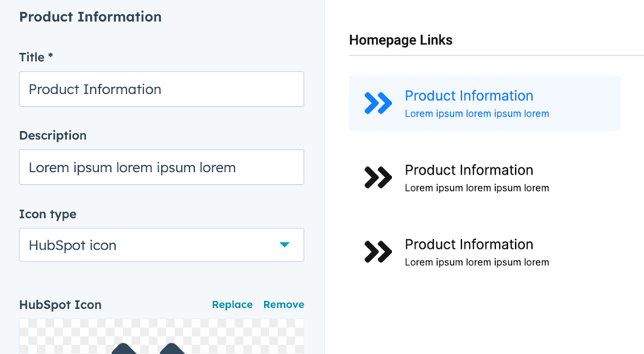Focus the Title input field

pyautogui.click(x=162, y=89)
